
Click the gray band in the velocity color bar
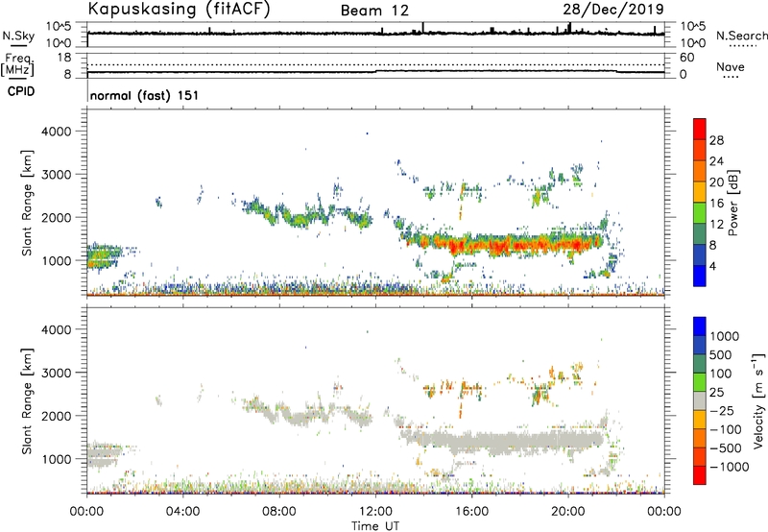point(700,401)
